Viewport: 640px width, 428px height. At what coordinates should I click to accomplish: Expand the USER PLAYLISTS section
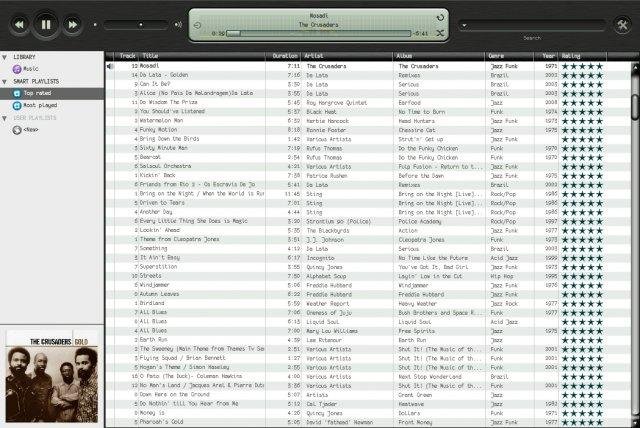6,117
